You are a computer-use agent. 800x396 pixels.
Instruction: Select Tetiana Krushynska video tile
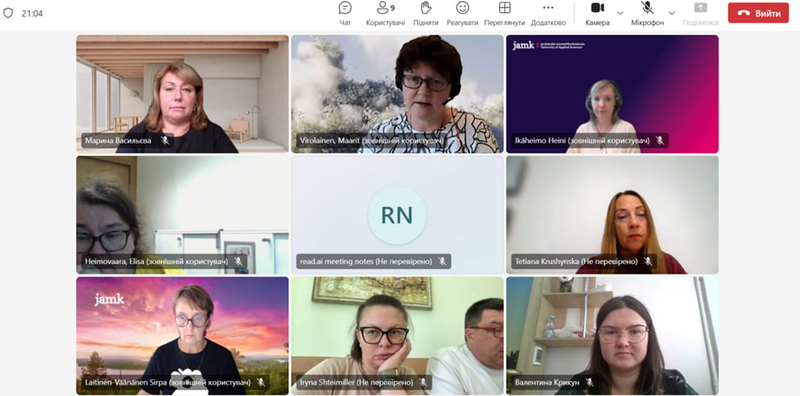click(612, 215)
